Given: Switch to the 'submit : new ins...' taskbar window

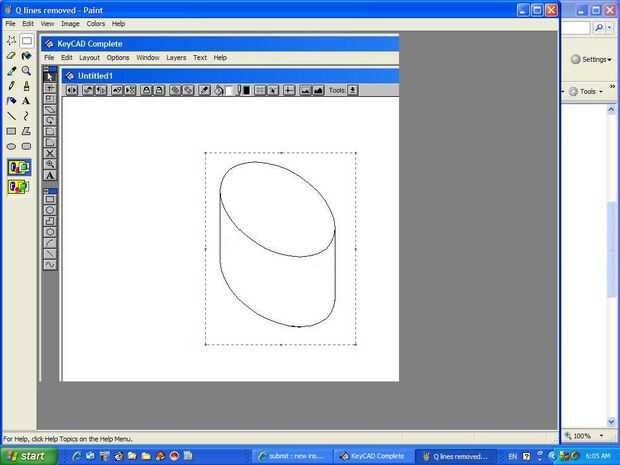Looking at the screenshot, I should click(x=291, y=456).
